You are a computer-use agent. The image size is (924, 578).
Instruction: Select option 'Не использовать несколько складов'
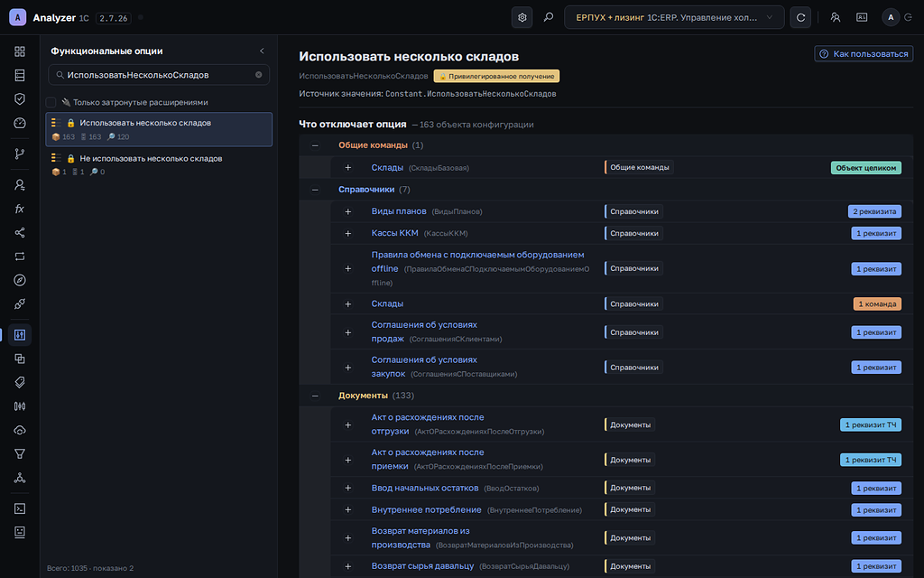(159, 164)
